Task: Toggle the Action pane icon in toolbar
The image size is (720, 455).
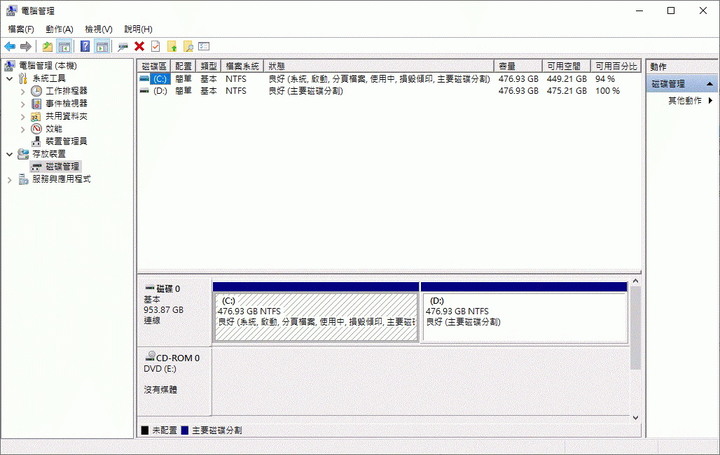Action: [102, 46]
